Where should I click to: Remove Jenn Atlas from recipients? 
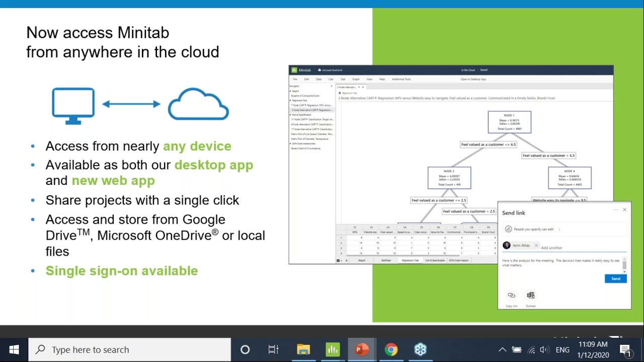[x=536, y=245]
